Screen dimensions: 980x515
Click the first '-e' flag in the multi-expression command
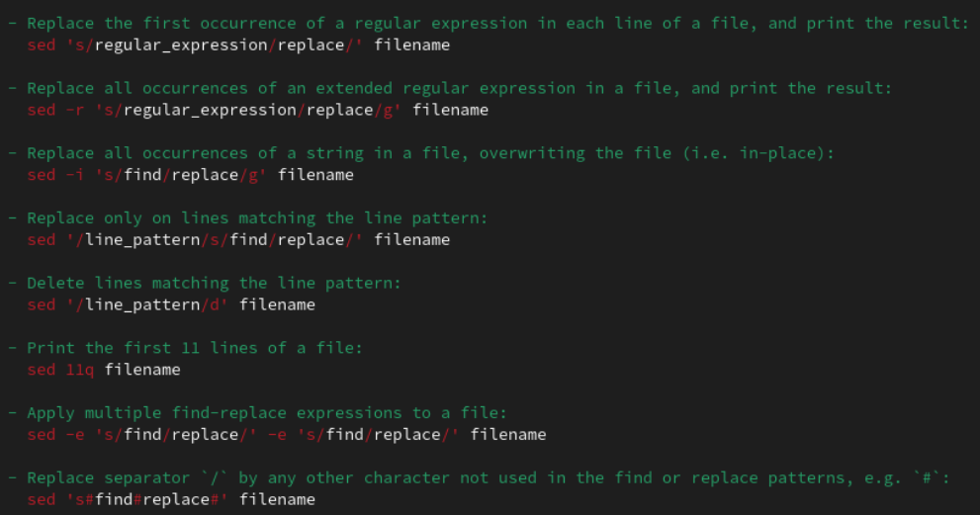(75, 435)
